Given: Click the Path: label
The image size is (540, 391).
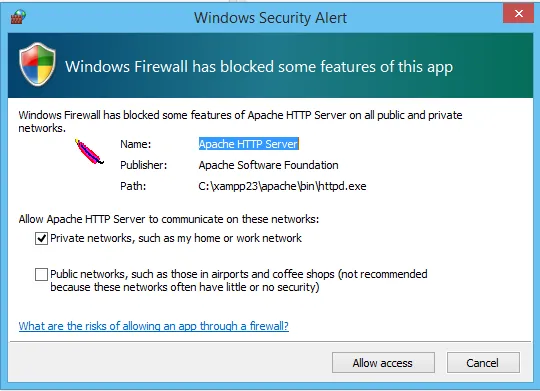Looking at the screenshot, I should pos(133,186).
